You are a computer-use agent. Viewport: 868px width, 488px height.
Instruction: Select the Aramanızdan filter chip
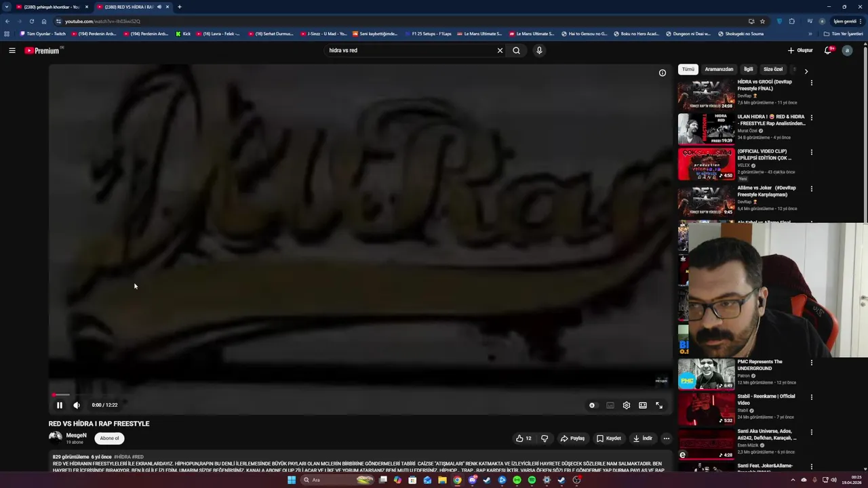point(719,69)
